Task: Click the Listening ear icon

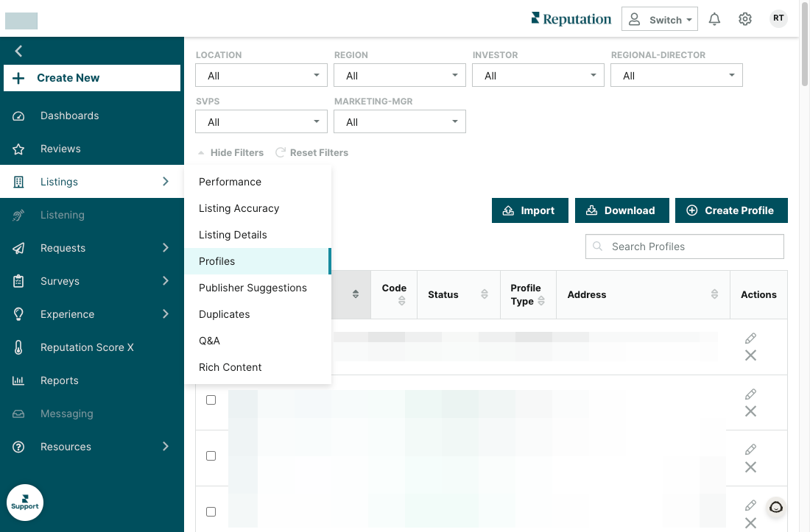Action: [x=18, y=215]
